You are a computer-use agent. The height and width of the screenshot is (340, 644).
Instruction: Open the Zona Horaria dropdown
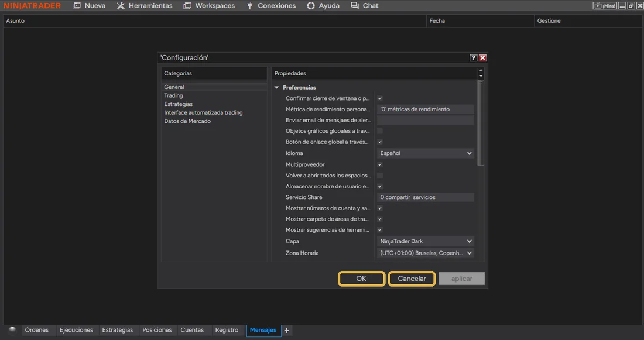[426, 253]
